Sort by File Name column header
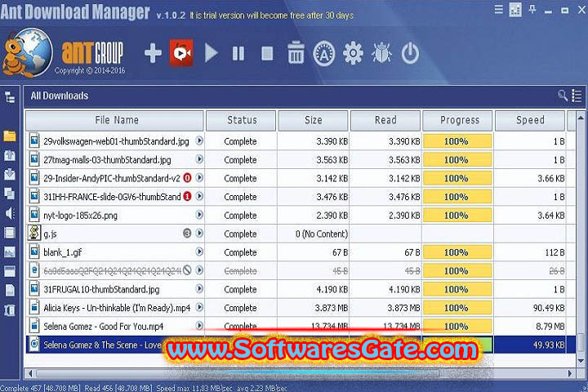The height and width of the screenshot is (392, 588). tap(115, 120)
